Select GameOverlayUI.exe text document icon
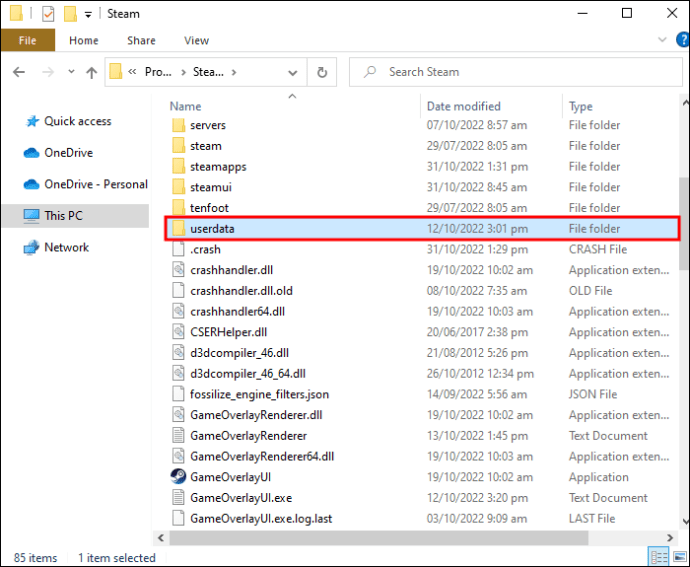The width and height of the screenshot is (690, 567). coord(178,497)
